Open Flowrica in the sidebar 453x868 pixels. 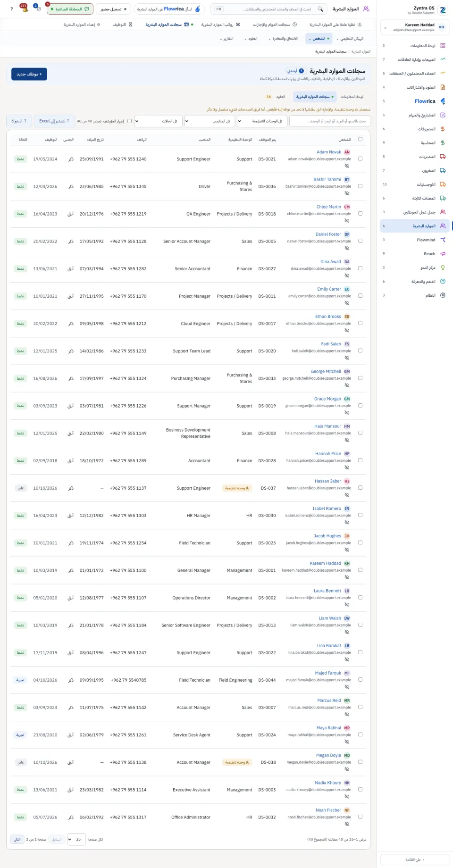point(414,101)
